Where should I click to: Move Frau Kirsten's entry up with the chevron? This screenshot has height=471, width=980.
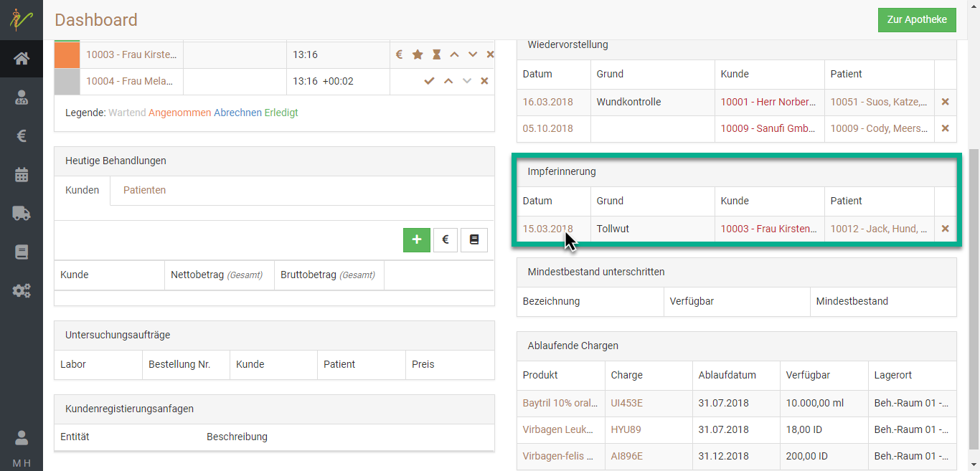tap(453, 54)
